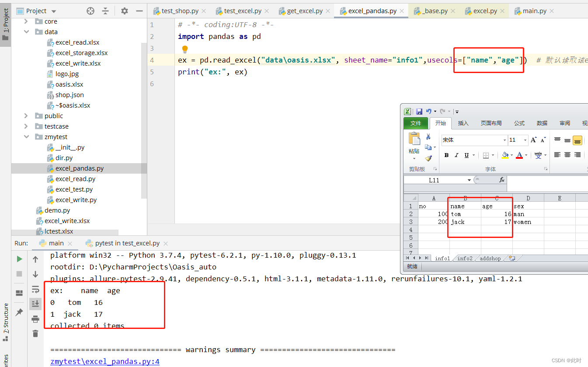Viewport: 588px width, 367px height.
Task: Toggle Underline in Excel font group
Action: point(467,155)
